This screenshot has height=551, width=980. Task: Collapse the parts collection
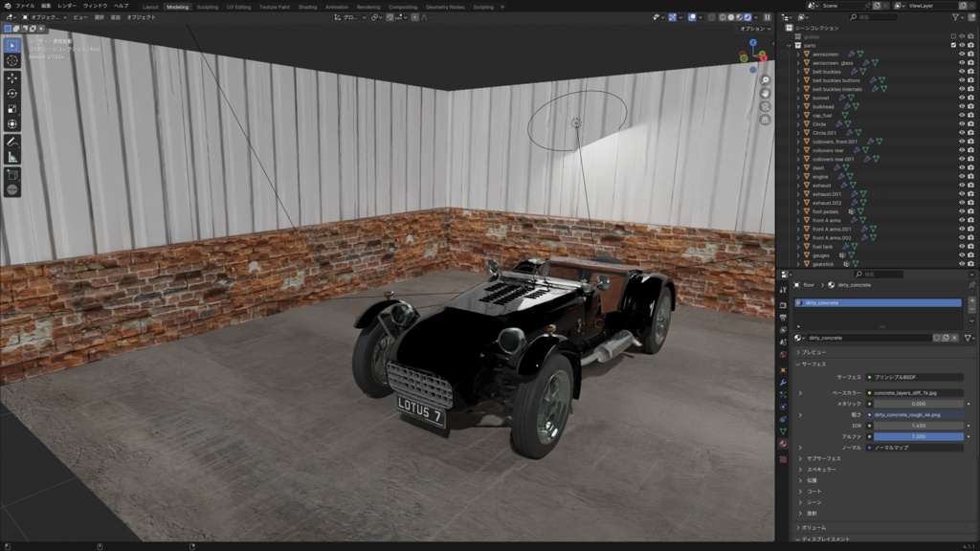[x=790, y=46]
